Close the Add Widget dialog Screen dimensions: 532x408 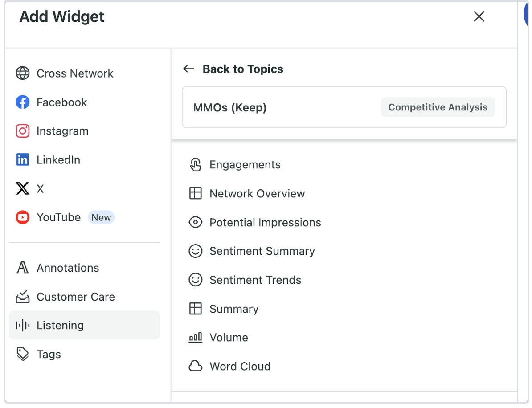pos(479,16)
